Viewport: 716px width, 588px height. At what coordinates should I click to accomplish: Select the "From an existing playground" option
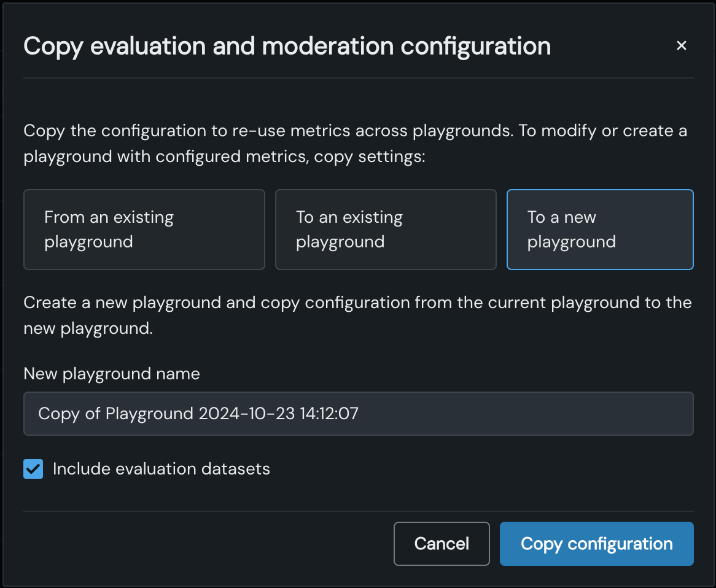pyautogui.click(x=144, y=230)
